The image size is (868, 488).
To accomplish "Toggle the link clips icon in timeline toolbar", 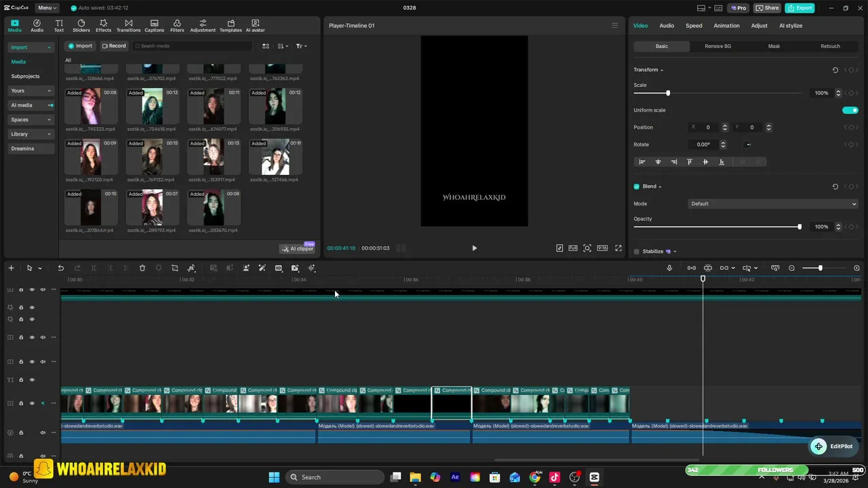I will 724,268.
